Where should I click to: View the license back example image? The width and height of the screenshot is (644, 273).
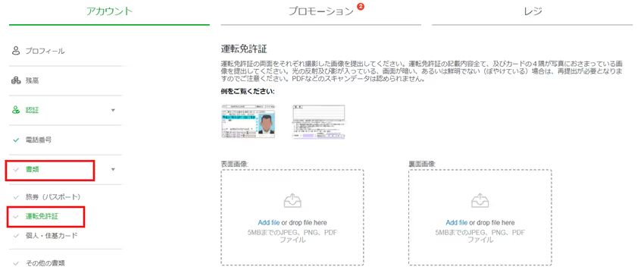[x=319, y=121]
